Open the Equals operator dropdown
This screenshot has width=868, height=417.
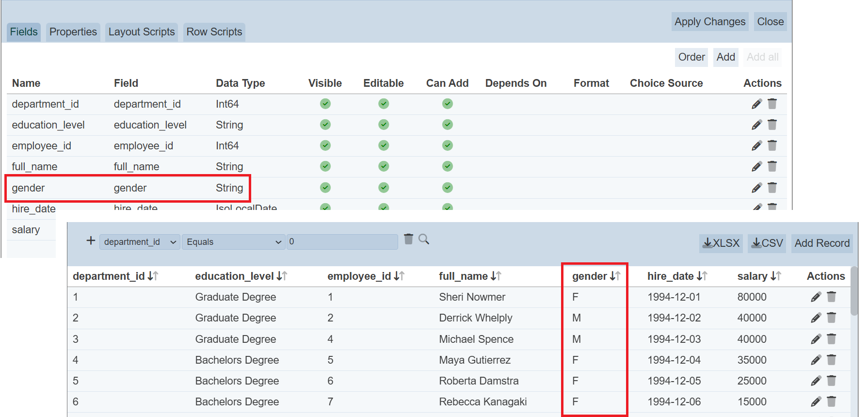point(234,242)
